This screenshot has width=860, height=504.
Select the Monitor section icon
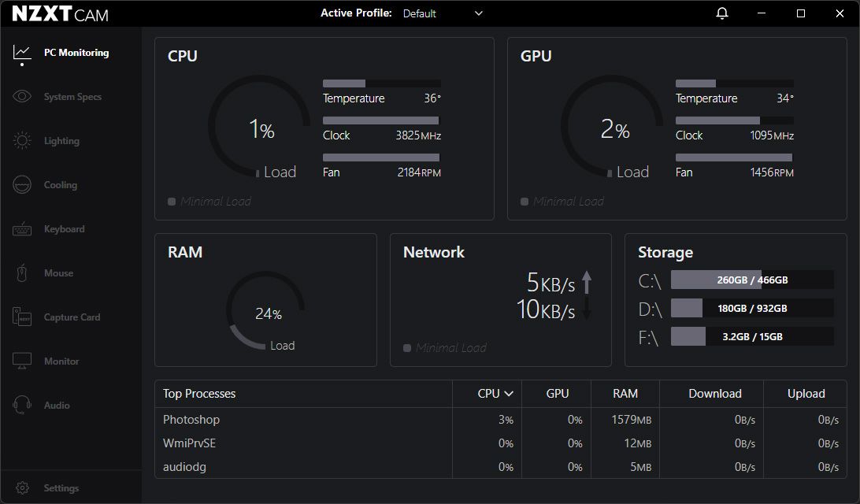click(x=21, y=361)
